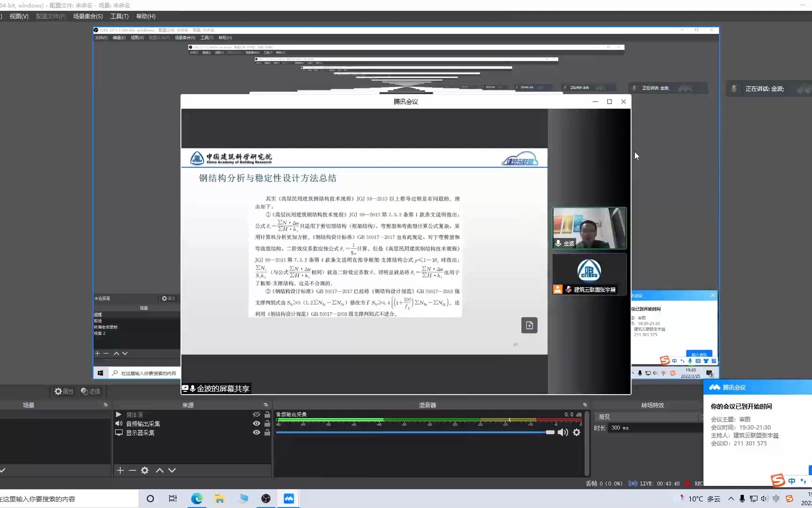This screenshot has width=812, height=508.
Task: Undock the 来源 panel with its dock icon
Action: tap(266, 405)
